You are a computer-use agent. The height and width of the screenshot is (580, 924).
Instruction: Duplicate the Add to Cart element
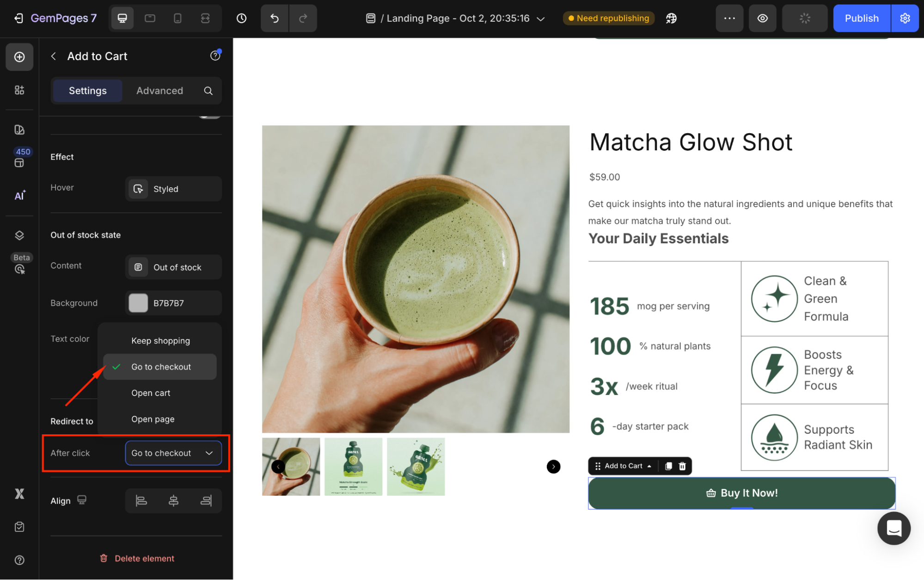(668, 466)
